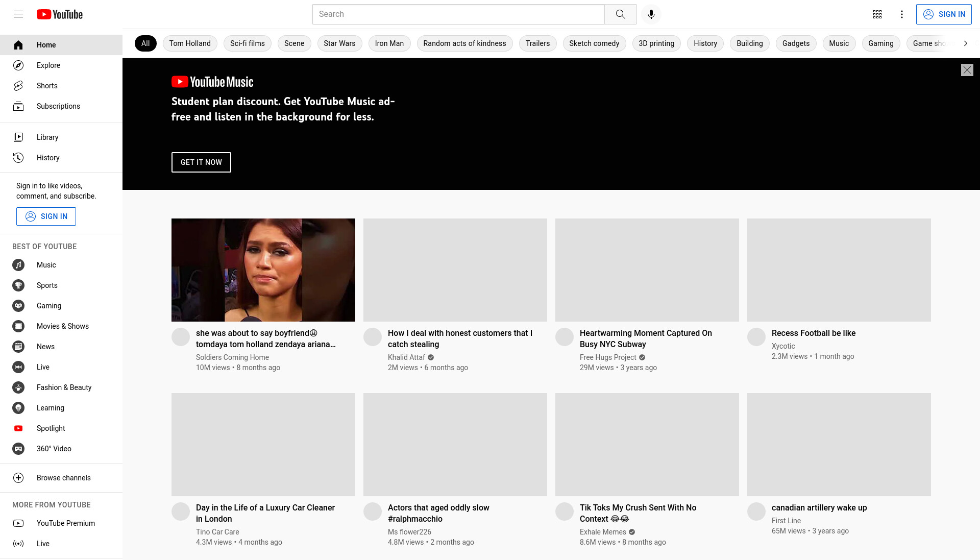Open the hamburger guide menu

coord(18,14)
